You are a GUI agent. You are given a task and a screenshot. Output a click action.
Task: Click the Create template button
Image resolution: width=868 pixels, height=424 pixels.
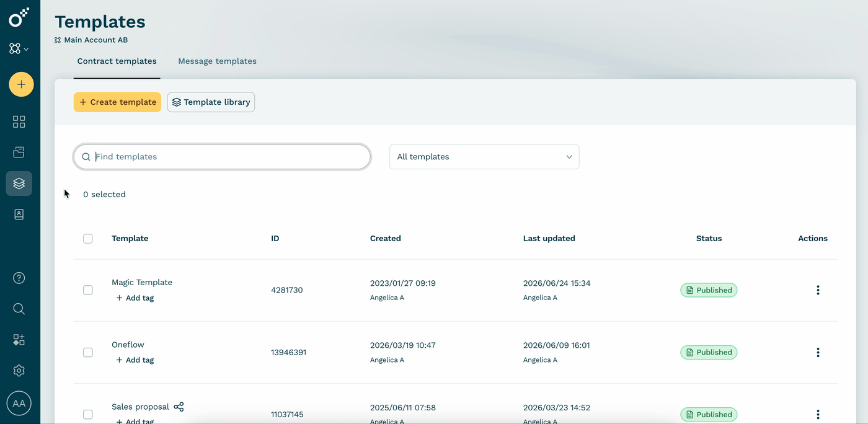click(117, 102)
